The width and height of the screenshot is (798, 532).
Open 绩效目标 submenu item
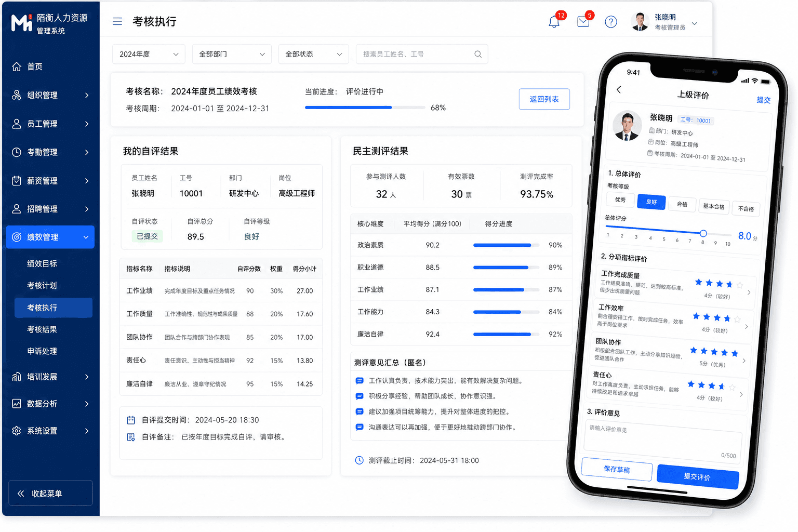42,263
